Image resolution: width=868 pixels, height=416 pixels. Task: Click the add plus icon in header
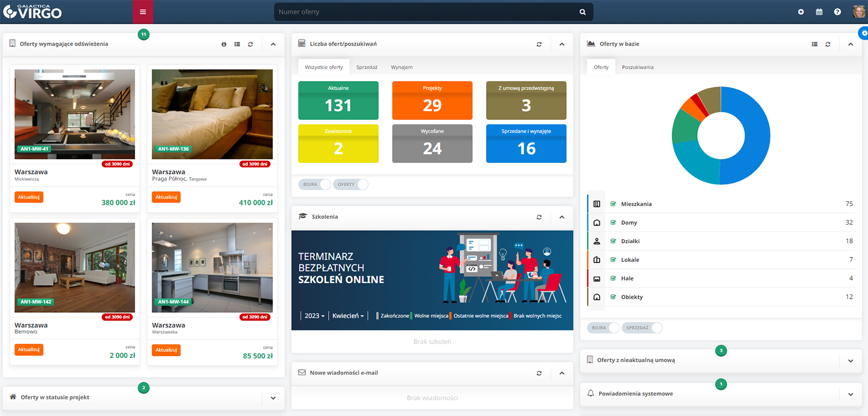click(x=801, y=12)
